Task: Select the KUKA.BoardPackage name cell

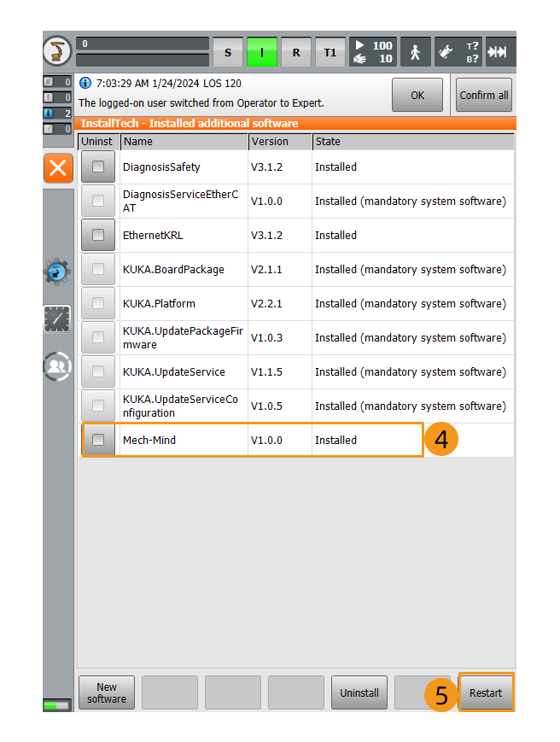Action: (x=184, y=269)
